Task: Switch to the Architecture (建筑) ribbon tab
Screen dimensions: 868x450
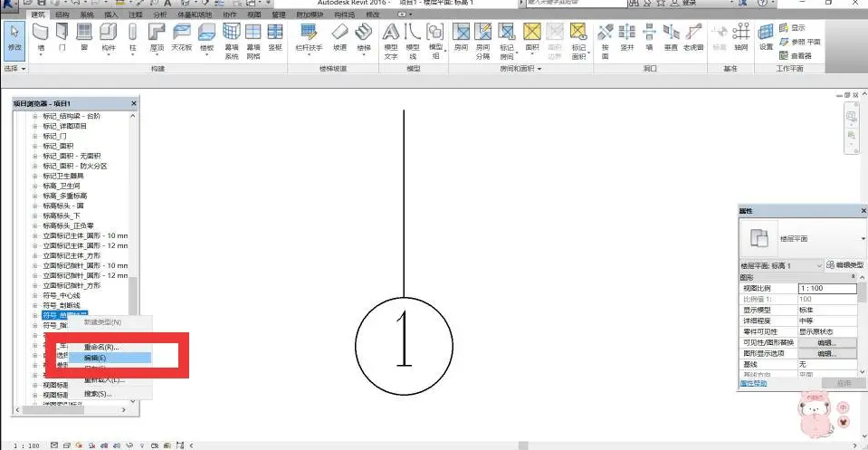Action: tap(38, 14)
